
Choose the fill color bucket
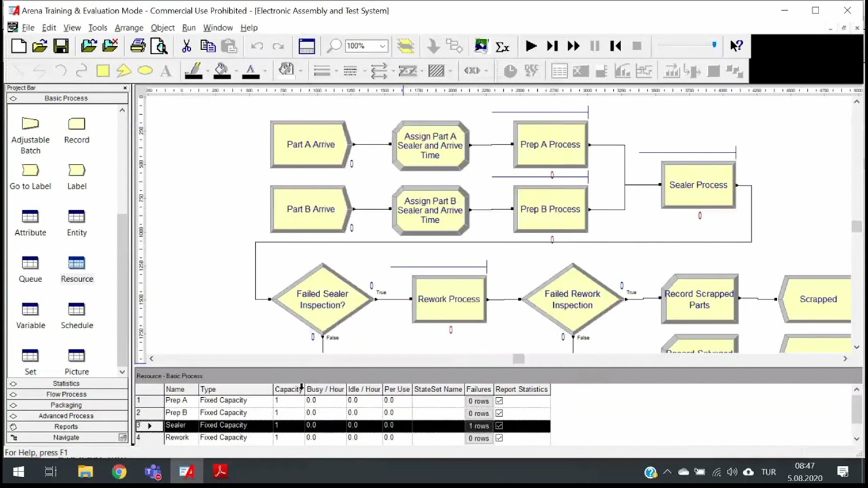point(222,70)
